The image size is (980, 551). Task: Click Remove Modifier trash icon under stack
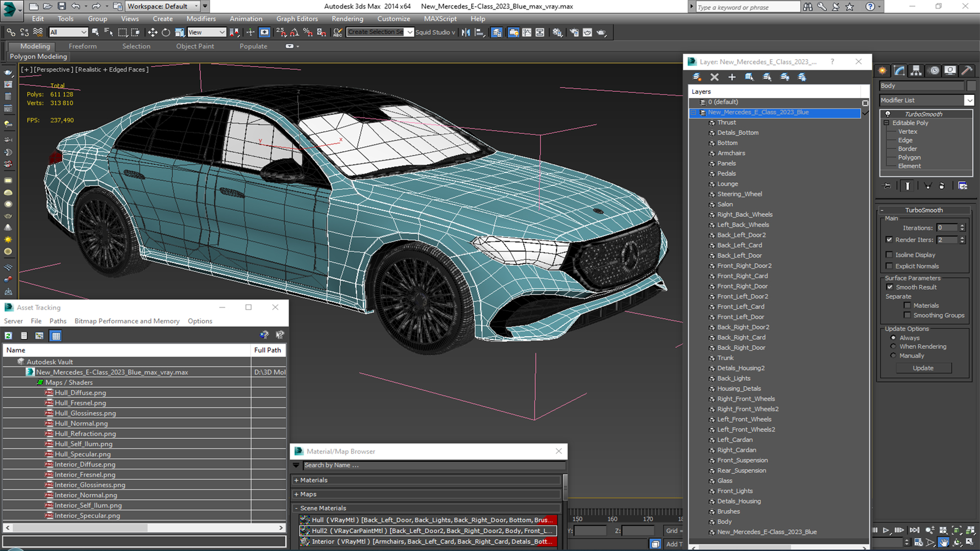(x=942, y=186)
